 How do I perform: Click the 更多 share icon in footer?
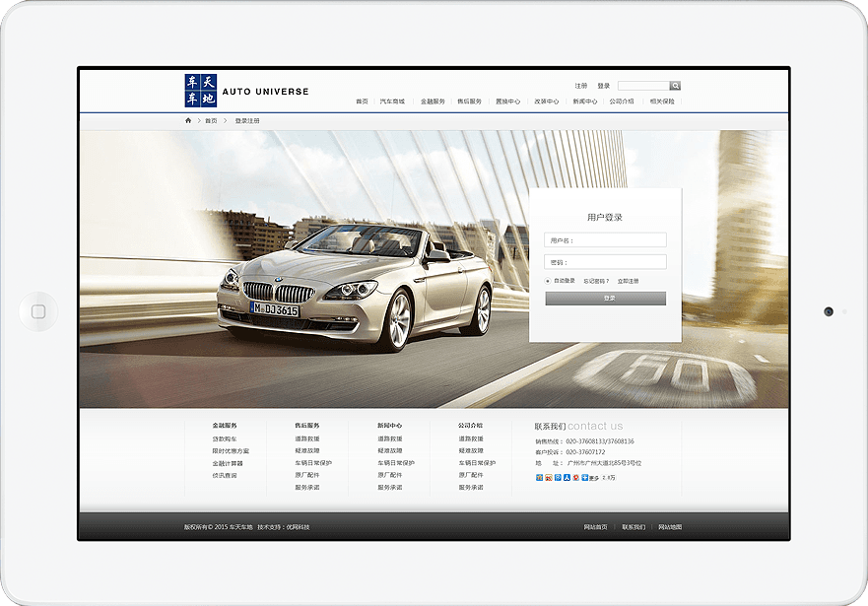pos(590,477)
